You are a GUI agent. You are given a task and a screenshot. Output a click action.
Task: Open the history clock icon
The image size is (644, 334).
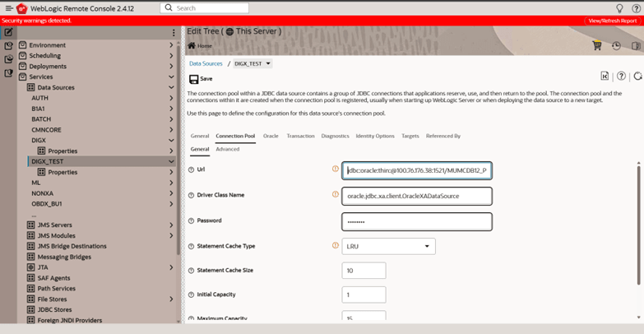pos(616,46)
